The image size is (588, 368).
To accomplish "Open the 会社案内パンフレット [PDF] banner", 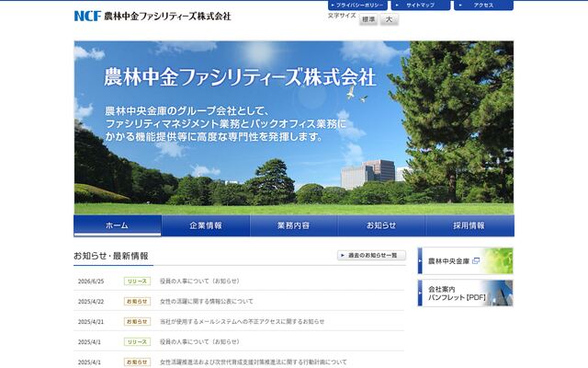I will (x=466, y=293).
